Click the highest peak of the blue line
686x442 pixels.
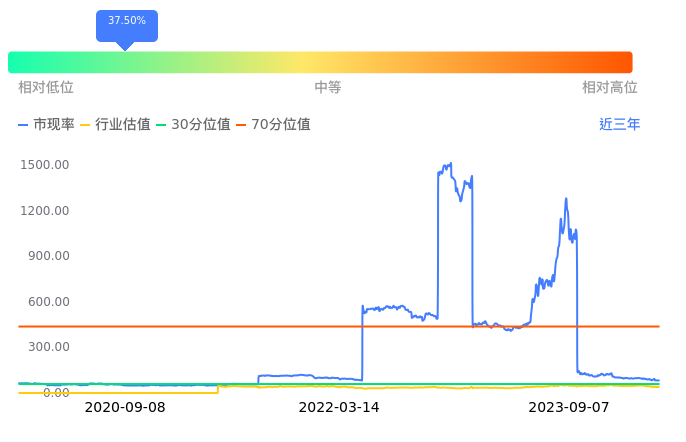click(x=450, y=163)
